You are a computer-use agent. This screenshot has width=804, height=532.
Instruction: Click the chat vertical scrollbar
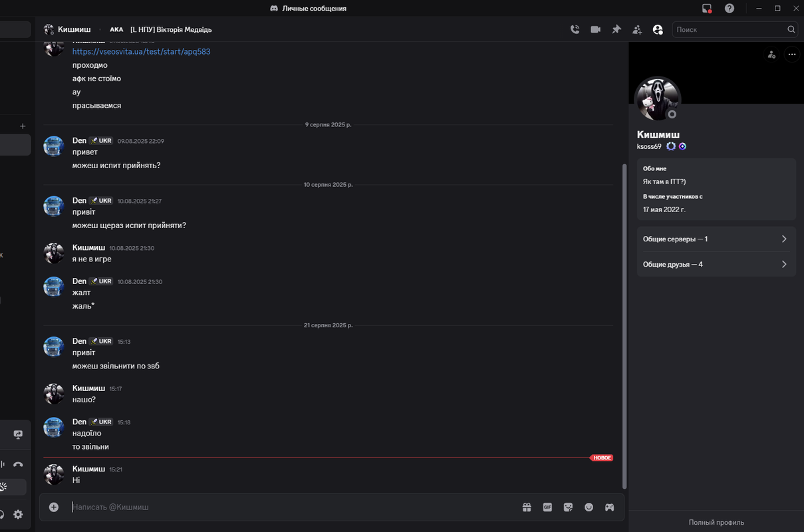click(624, 326)
